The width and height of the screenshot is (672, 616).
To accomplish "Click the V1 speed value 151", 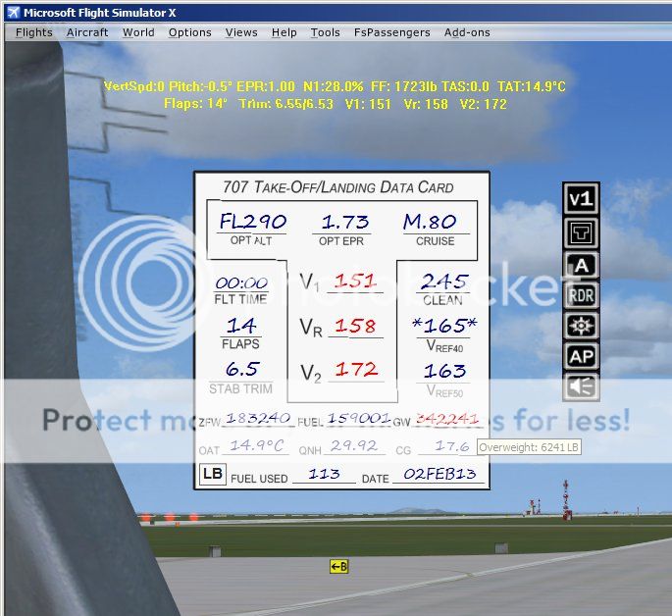I will [354, 282].
